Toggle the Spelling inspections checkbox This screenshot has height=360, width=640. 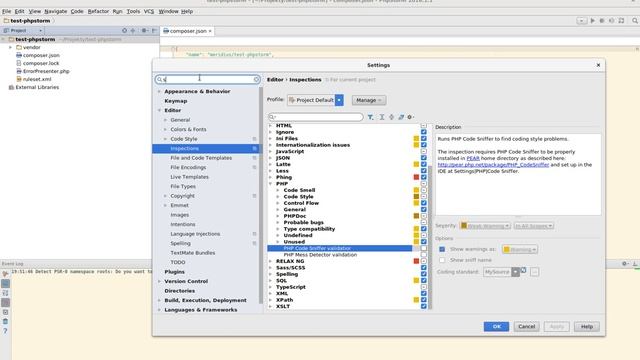tap(424, 274)
